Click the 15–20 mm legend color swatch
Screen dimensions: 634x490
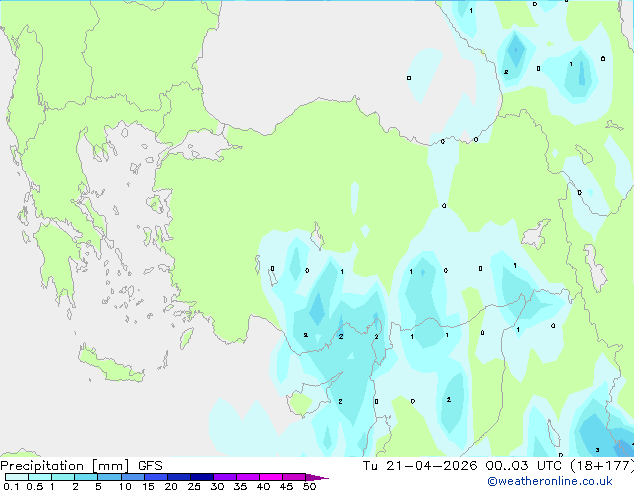[155, 477]
